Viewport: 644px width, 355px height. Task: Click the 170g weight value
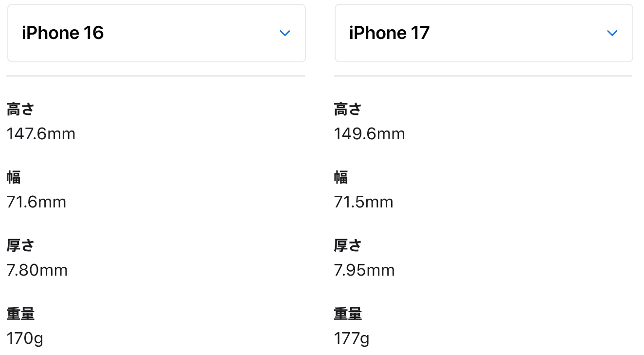(25, 338)
